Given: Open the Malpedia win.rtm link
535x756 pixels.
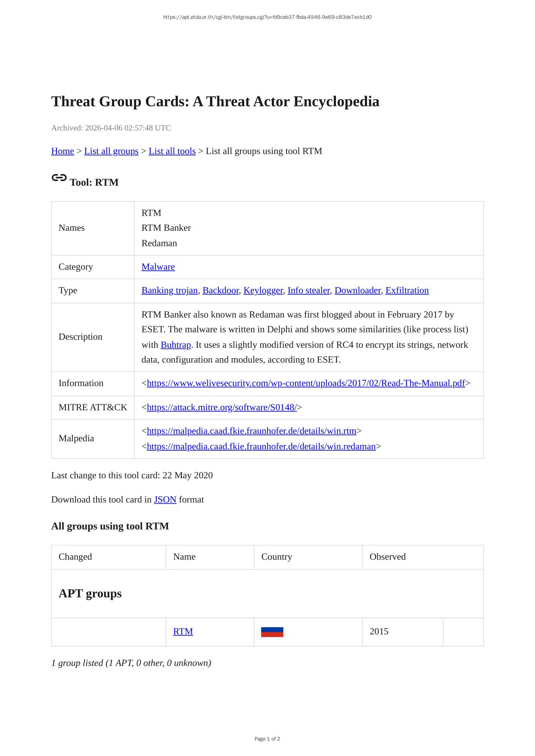Looking at the screenshot, I should [252, 431].
